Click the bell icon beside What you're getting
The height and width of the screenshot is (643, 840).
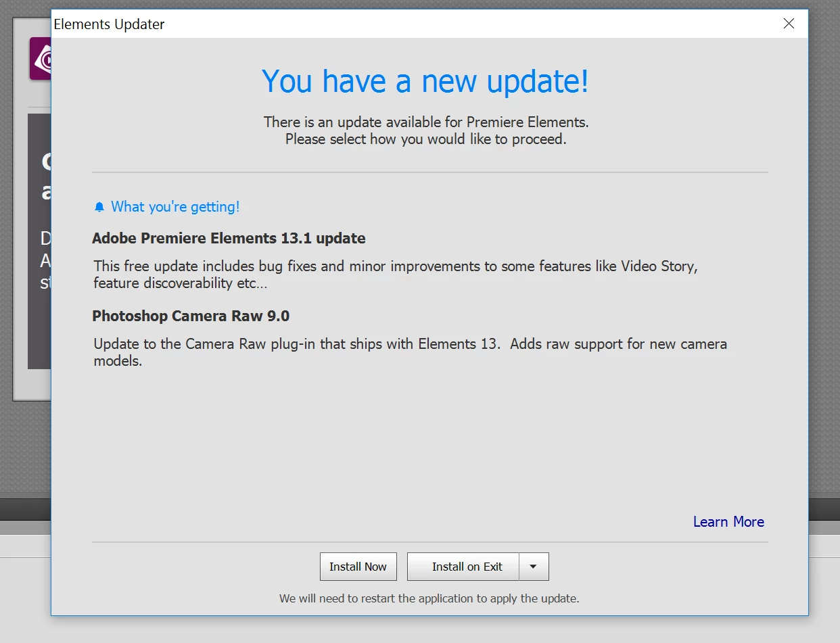[x=99, y=207]
